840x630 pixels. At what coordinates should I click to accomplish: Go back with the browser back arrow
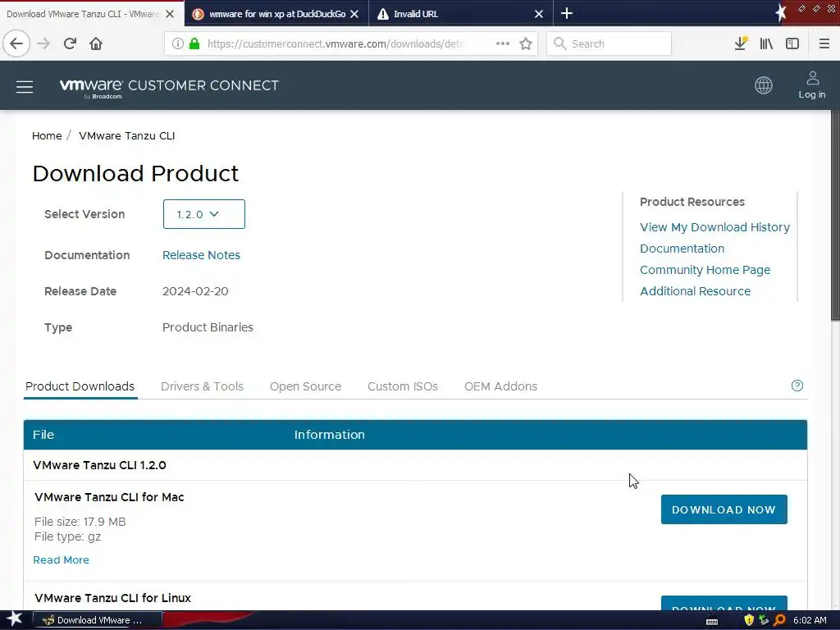coord(16,43)
